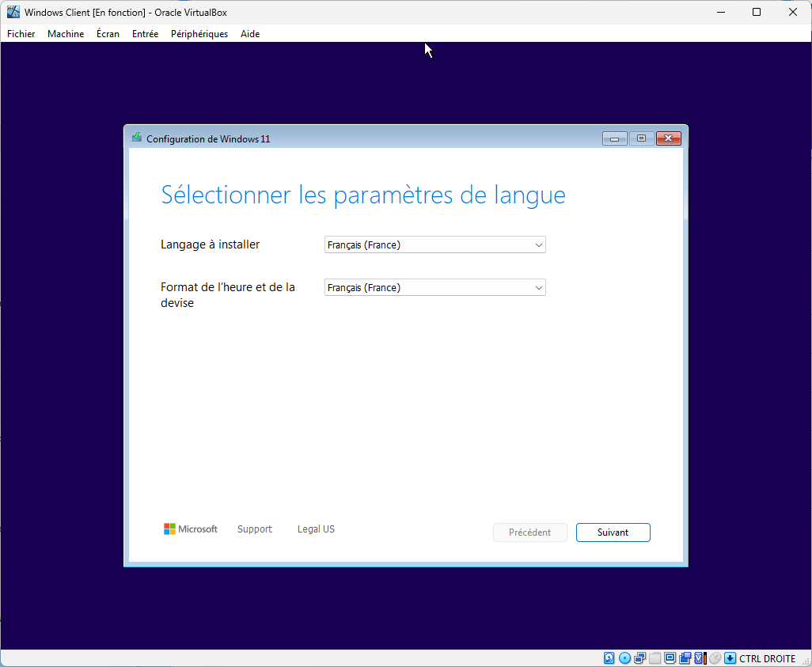Viewport: 812px width, 667px height.
Task: Click the greyed shared folders status icon
Action: click(x=655, y=658)
